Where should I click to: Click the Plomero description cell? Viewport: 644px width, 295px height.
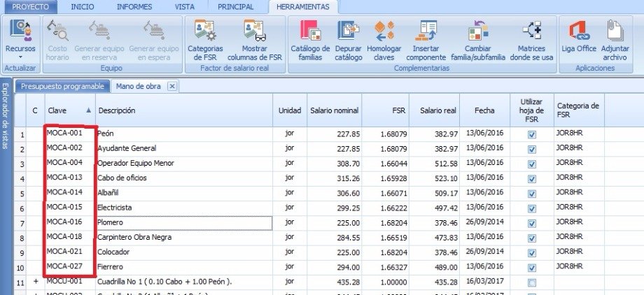[x=183, y=222]
